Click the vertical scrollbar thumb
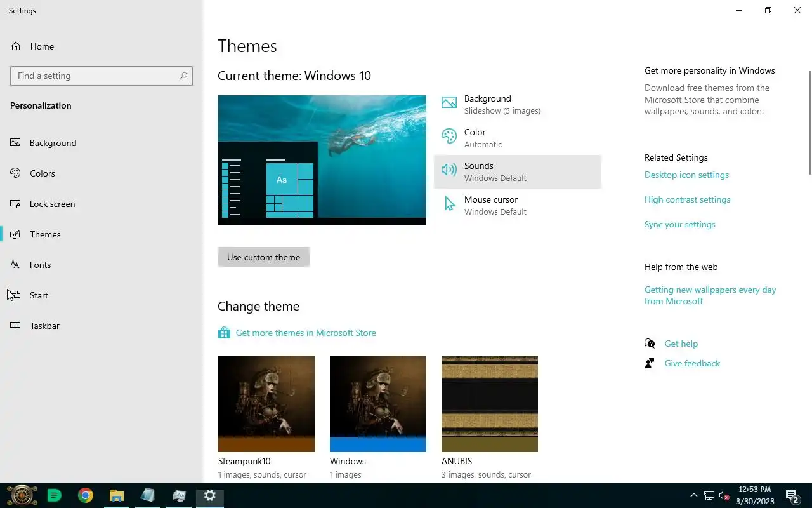 point(809,122)
